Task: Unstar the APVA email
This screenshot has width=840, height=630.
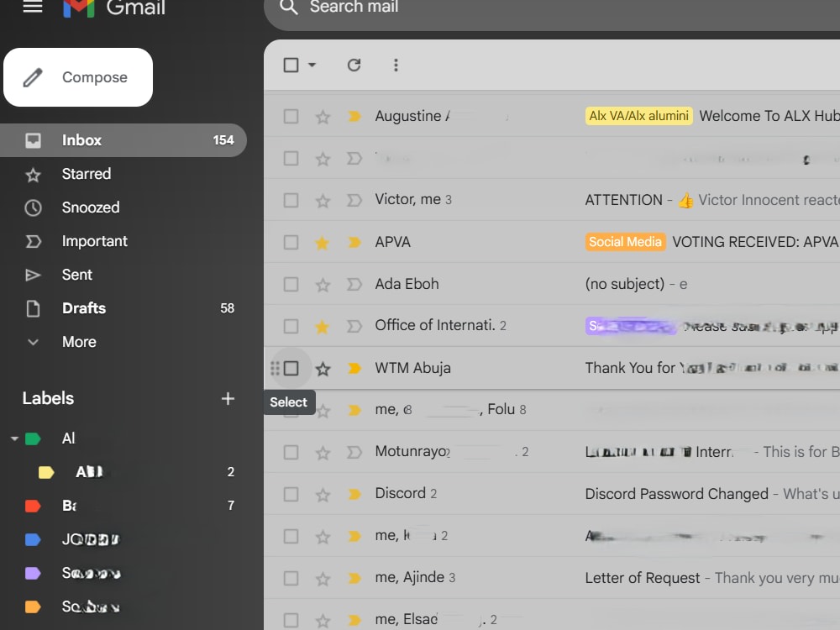Action: coord(322,243)
